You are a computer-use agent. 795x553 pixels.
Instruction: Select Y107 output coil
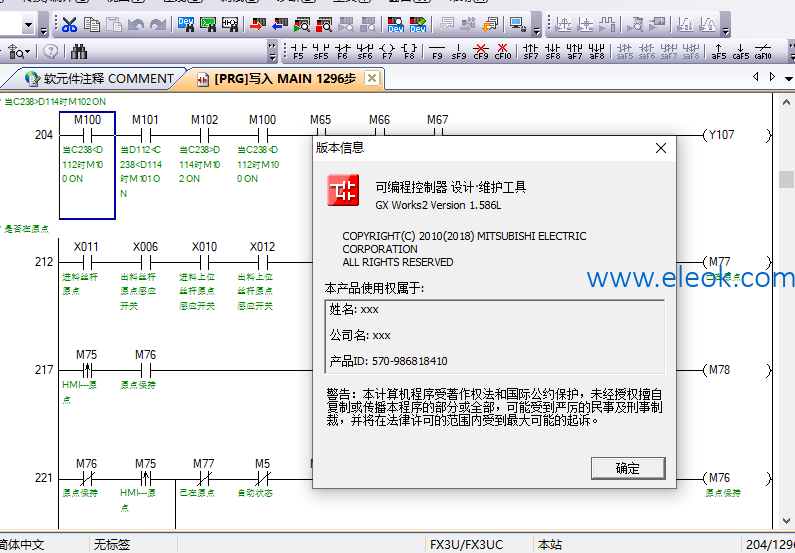click(738, 135)
